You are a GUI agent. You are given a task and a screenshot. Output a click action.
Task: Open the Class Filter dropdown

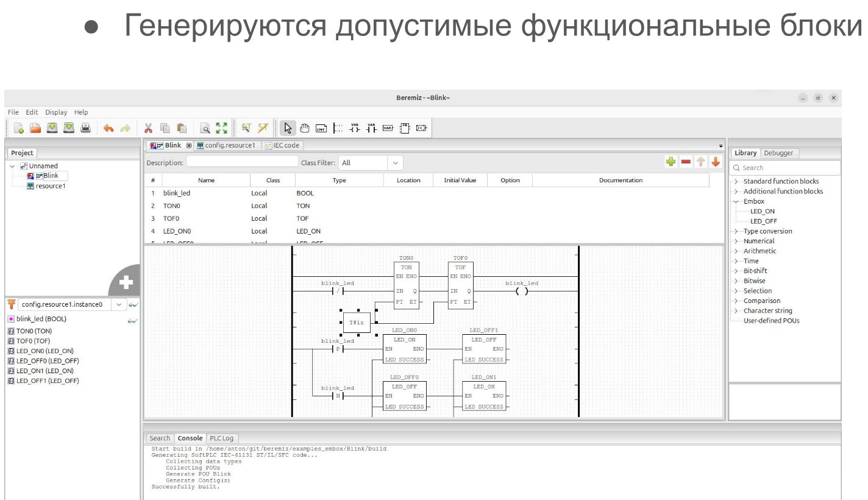pyautogui.click(x=395, y=163)
